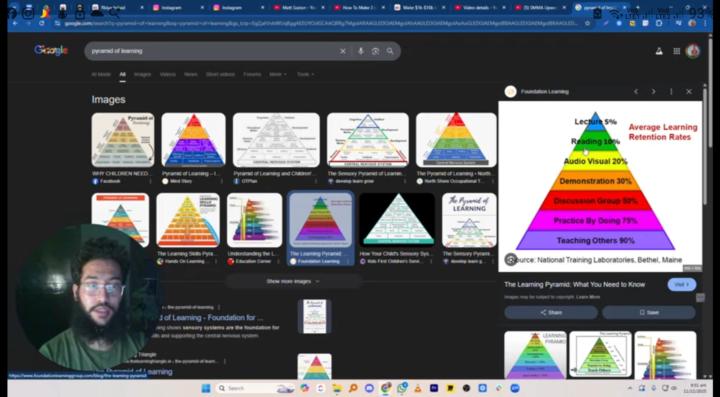Open the Learning Skills Pyramid thumbnail
This screenshot has width=720, height=397.
click(188, 220)
